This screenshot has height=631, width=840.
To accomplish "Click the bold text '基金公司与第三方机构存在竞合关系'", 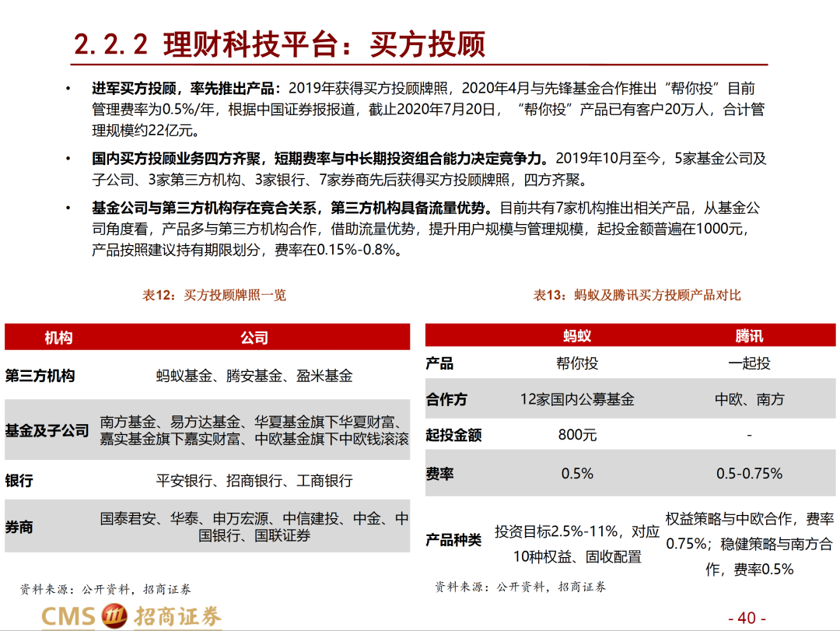I will [204, 208].
